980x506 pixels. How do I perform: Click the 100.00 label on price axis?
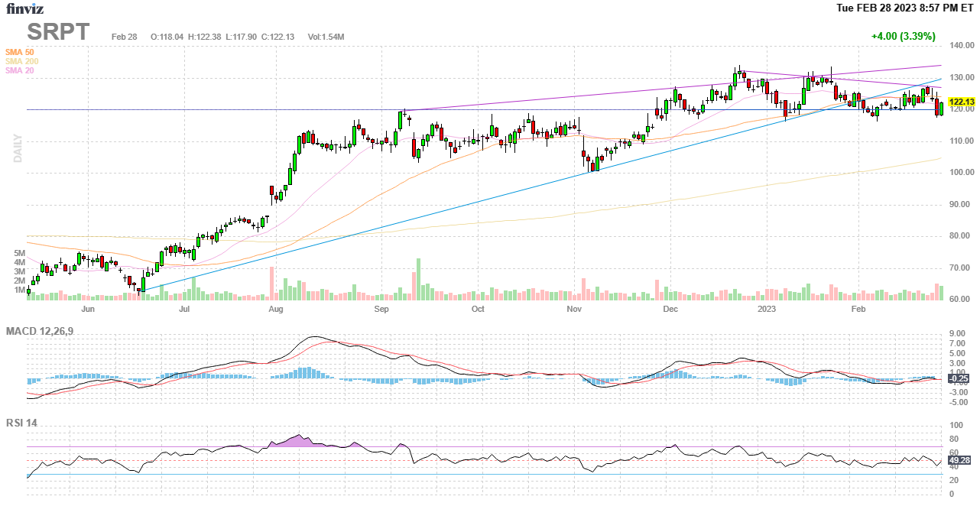click(960, 173)
